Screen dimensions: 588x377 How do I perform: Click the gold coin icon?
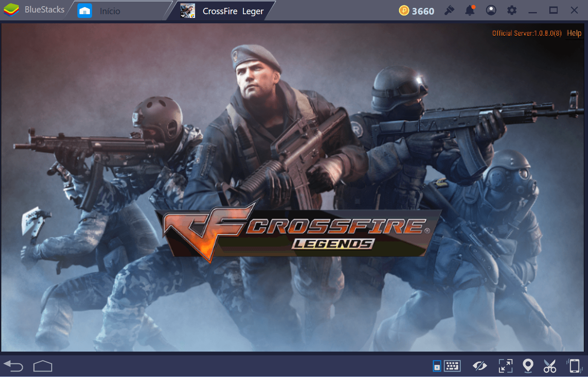[404, 10]
